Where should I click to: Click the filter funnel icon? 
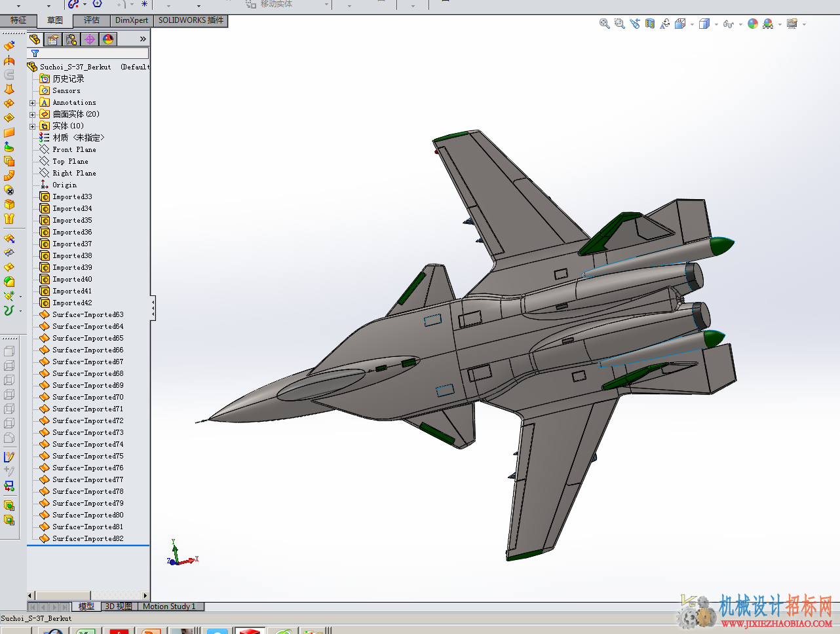pos(35,53)
